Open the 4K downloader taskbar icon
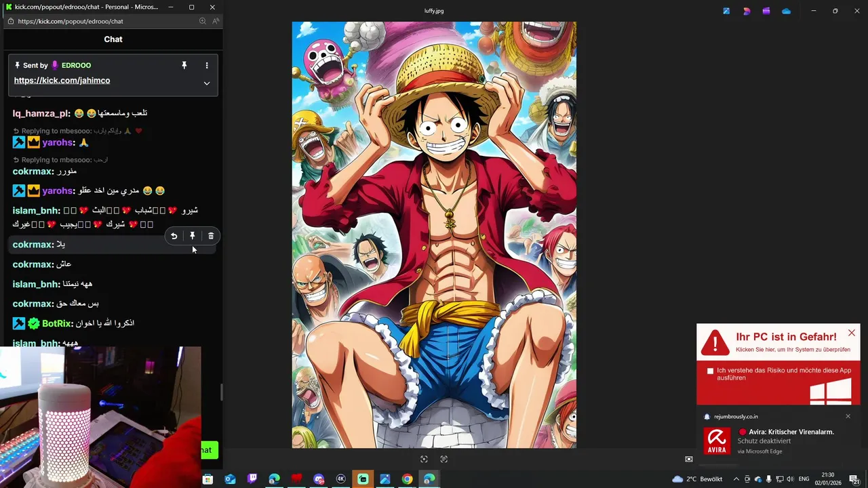This screenshot has width=868, height=488. click(341, 479)
